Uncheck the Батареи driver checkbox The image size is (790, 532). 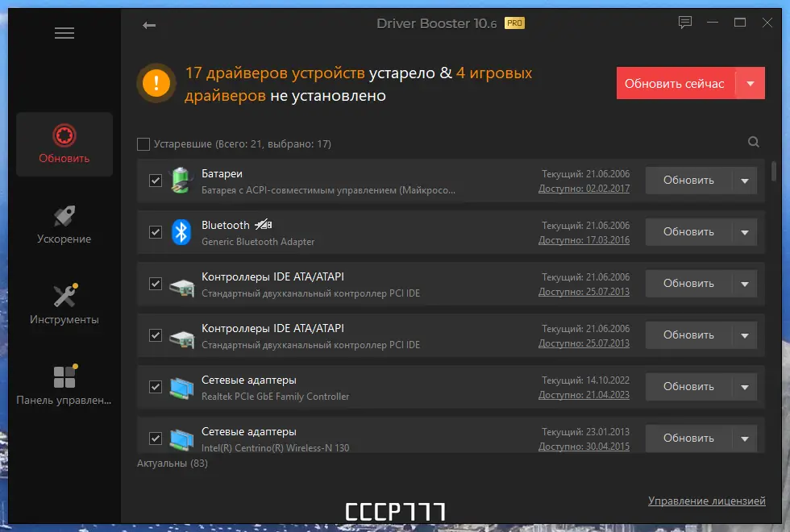point(155,181)
